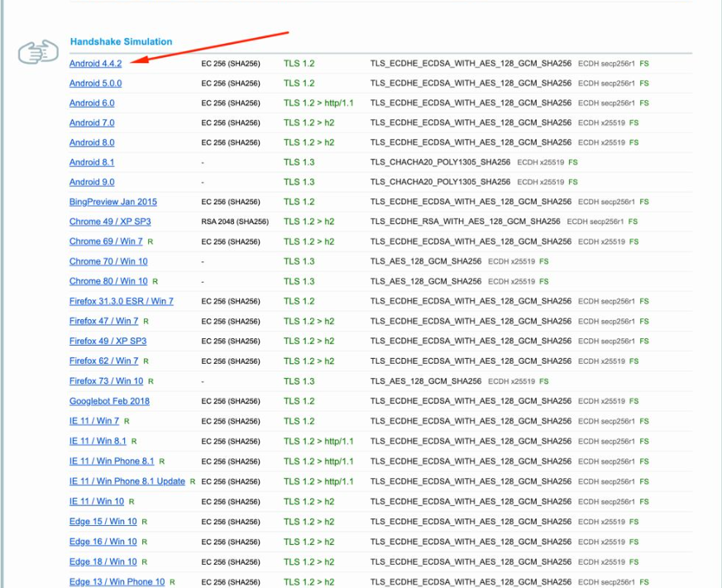
Task: Open Edge 15 / Win 10 link
Action: tap(103, 522)
